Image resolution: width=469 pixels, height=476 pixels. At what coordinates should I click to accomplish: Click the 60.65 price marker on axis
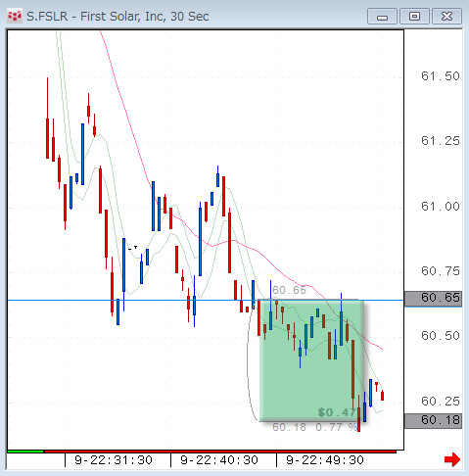433,298
